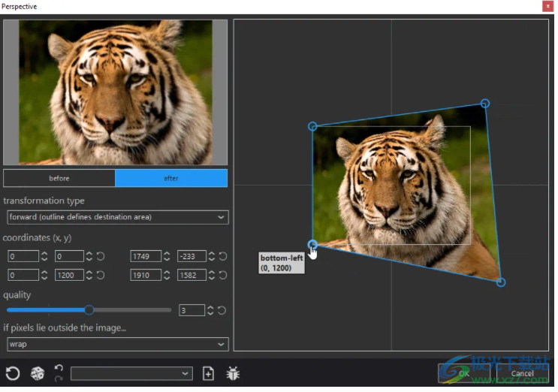Click 'if pixels lie outside the image...' label
Screen dimensions: 558x392
[x=65, y=327]
